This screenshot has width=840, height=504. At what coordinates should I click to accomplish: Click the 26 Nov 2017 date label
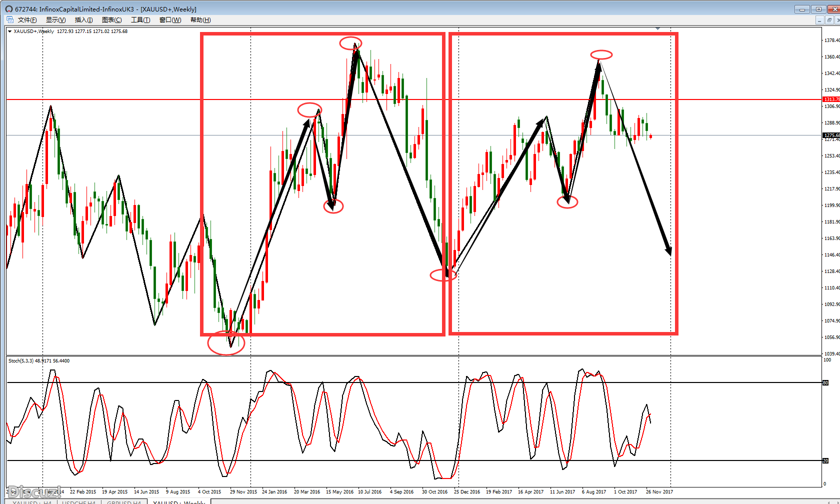659,492
